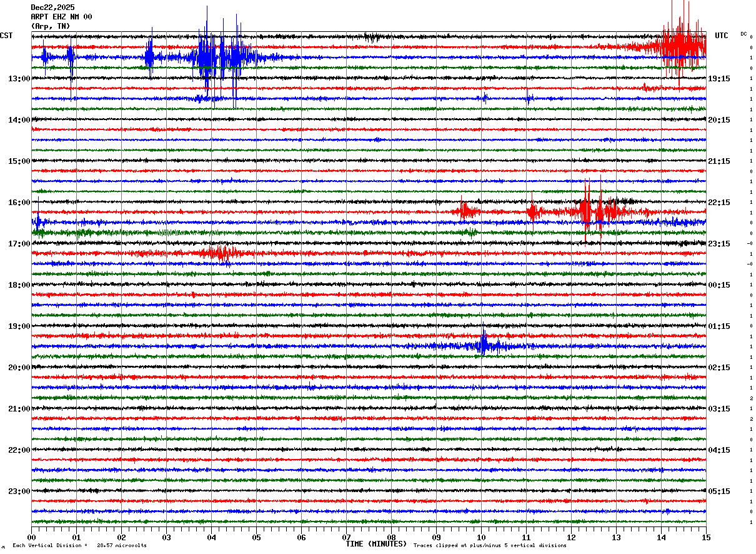Click the DC column header
The height and width of the screenshot is (554, 756).
pos(744,34)
